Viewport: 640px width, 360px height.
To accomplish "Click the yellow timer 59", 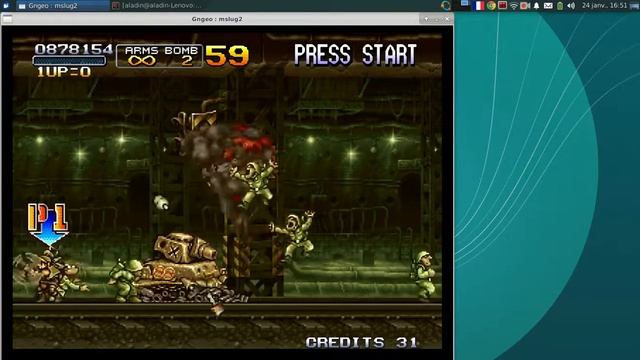I will [x=227, y=56].
